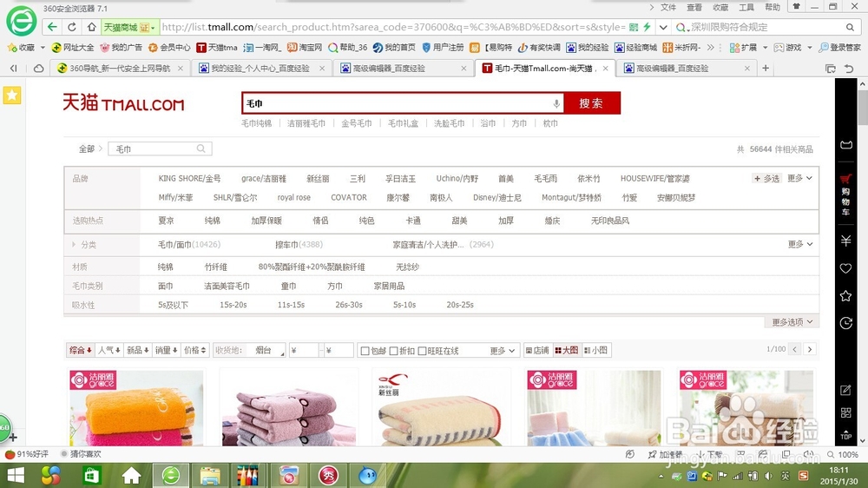Click the cloud icon left of tabs
This screenshot has height=488, width=868.
[x=39, y=68]
